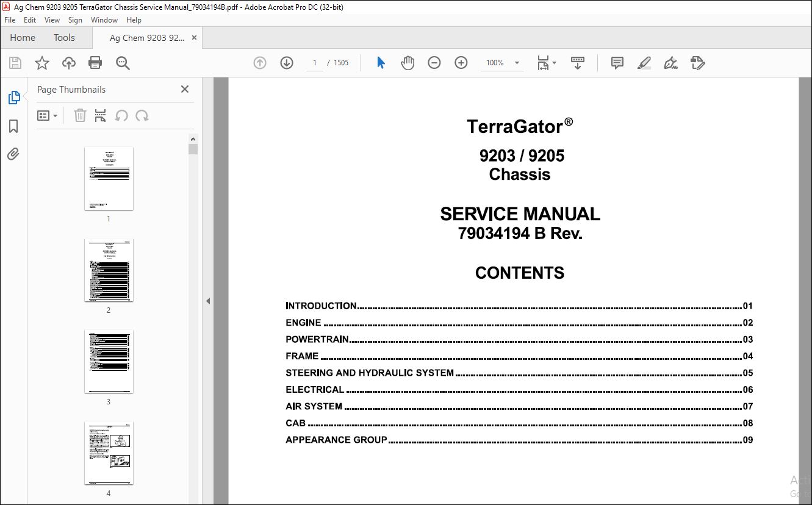The width and height of the screenshot is (812, 505).
Task: Close the Ag Chem 9203 document tab
Action: coord(195,38)
